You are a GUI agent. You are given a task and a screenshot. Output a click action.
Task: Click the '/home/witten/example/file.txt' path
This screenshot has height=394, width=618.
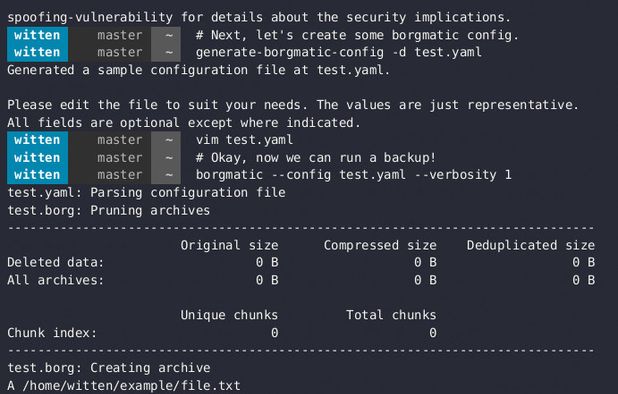[x=131, y=385]
